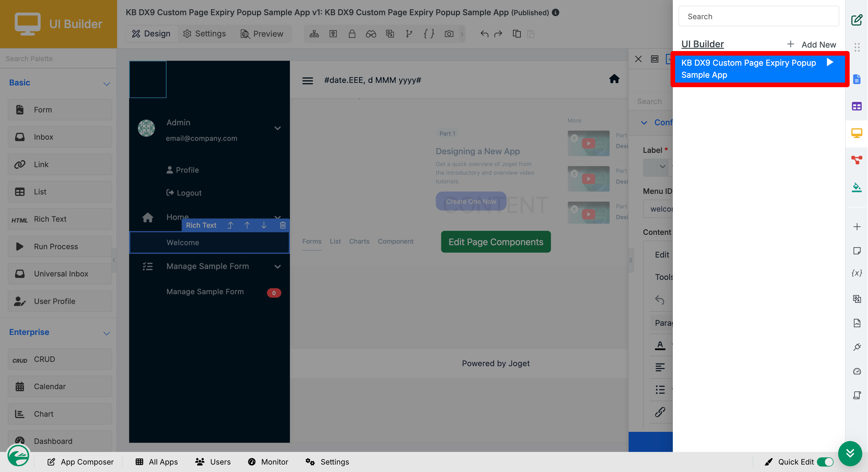The width and height of the screenshot is (868, 472).
Task: Switch to the Settings tab
Action: coord(204,34)
